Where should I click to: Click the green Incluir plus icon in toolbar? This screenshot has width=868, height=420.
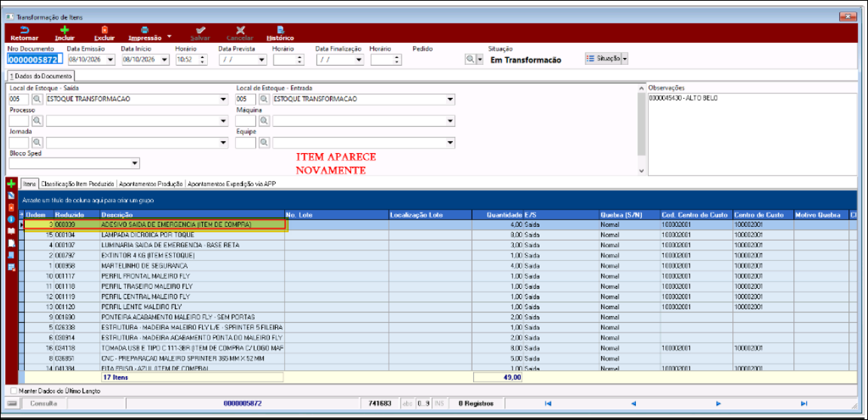click(65, 29)
